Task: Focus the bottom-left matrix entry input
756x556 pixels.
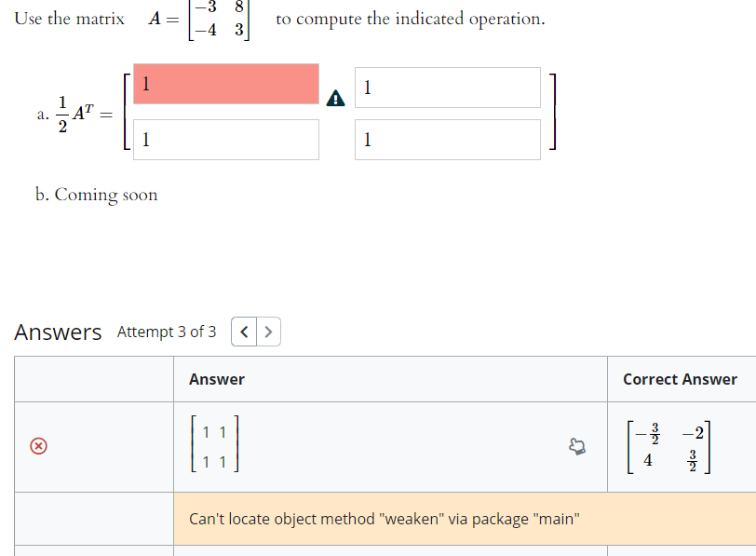Action: pos(226,140)
